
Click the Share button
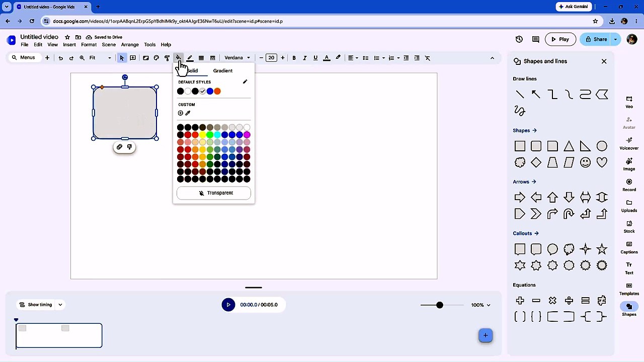[x=596, y=39]
